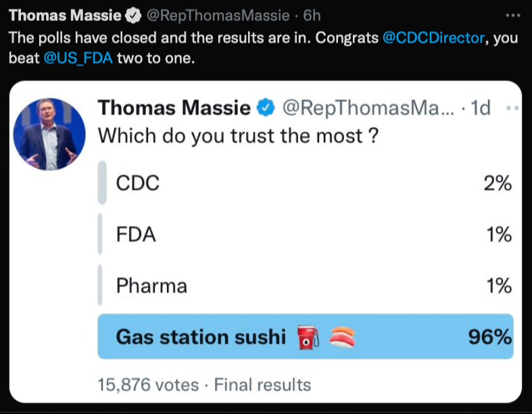Click the sushi emoji in the poll
532x414 pixels.
point(342,337)
